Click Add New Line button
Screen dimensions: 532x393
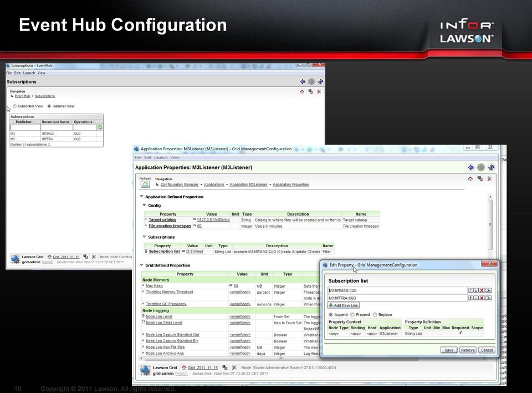tap(344, 305)
